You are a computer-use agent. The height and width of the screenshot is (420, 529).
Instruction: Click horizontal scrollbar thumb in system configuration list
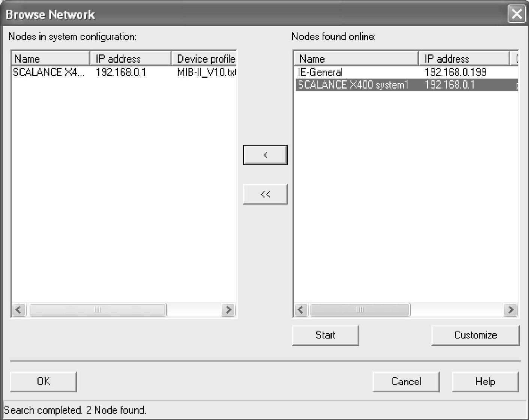coord(98,310)
